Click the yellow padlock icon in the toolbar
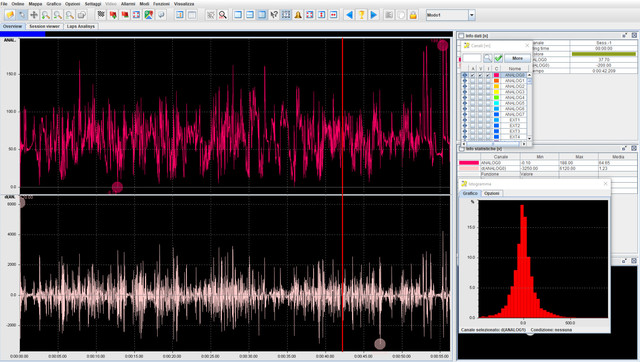Viewport: 640px width, 362px height. tap(413, 15)
